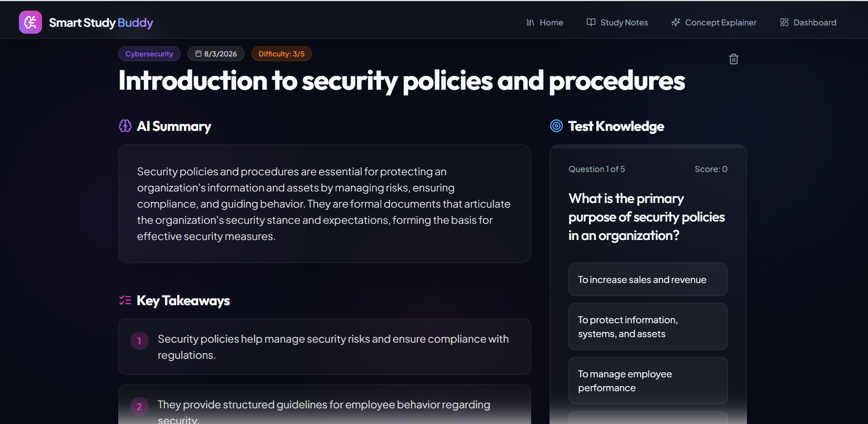Click the Home library icon in navbar
The image size is (868, 424).
530,22
